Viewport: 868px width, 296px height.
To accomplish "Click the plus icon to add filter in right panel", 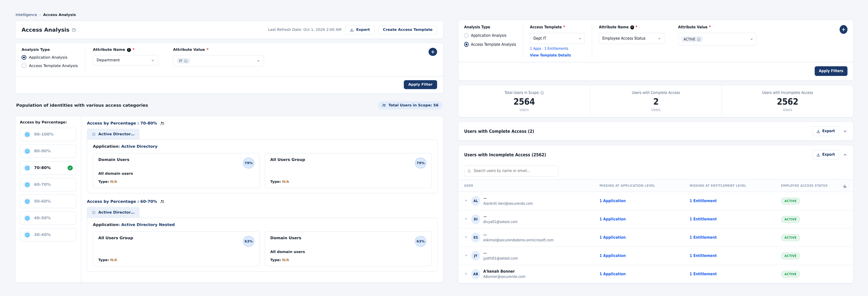I will (843, 30).
